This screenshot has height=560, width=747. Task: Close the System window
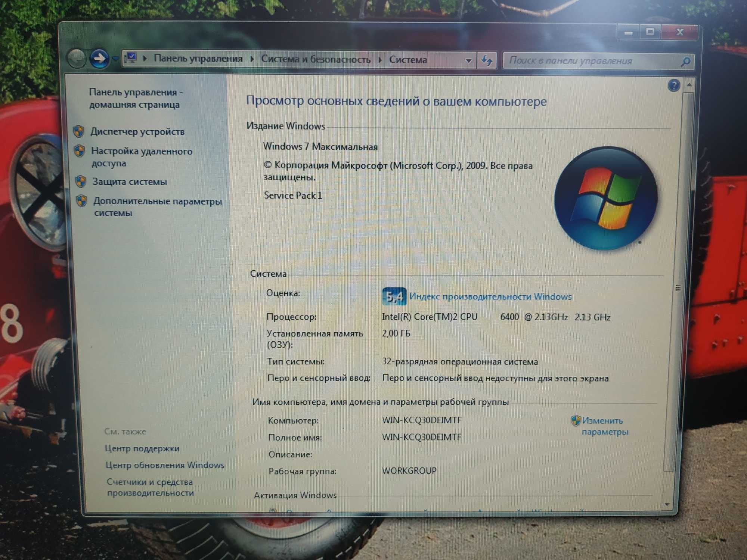coord(680,32)
